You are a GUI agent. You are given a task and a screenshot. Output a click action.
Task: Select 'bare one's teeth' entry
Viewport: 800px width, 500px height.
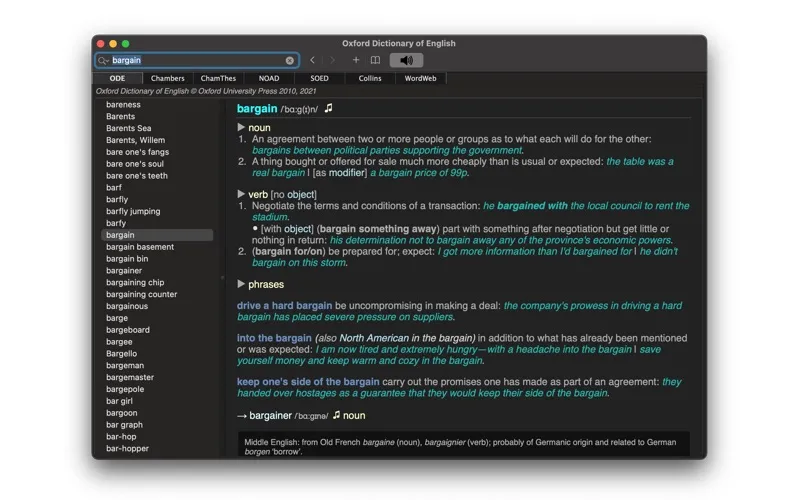[x=137, y=176]
